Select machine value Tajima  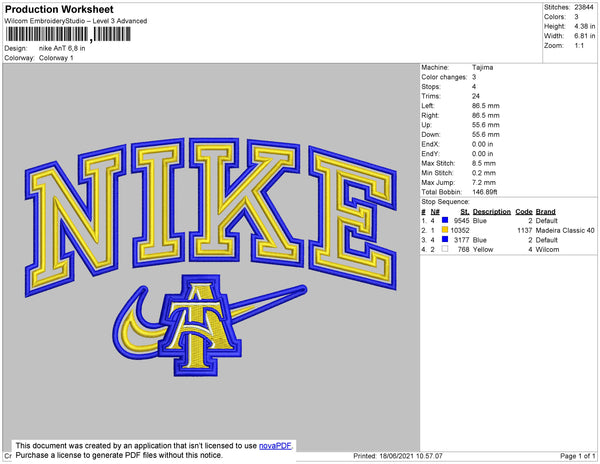[483, 67]
